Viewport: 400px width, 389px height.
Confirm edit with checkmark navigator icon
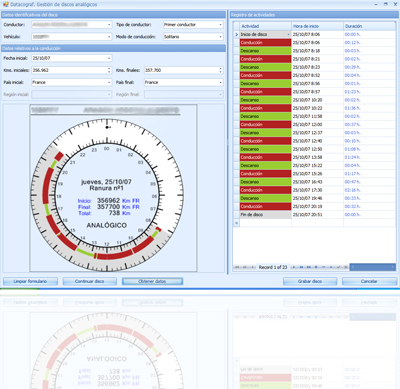point(338,267)
